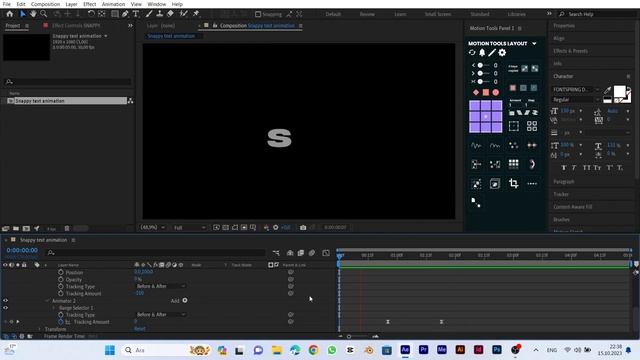Select the Zoom magnifier tool

(x=43, y=14)
